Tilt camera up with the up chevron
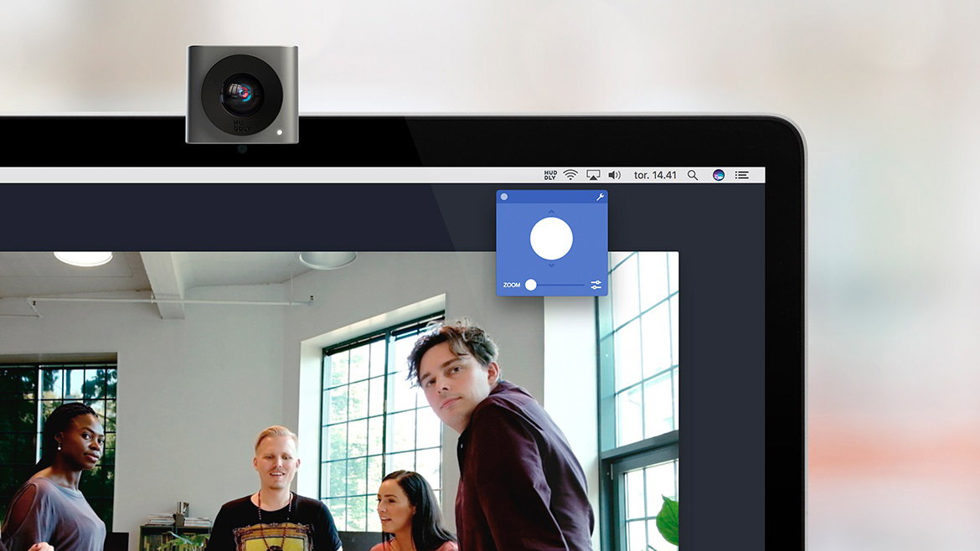980x551 pixels. (551, 212)
